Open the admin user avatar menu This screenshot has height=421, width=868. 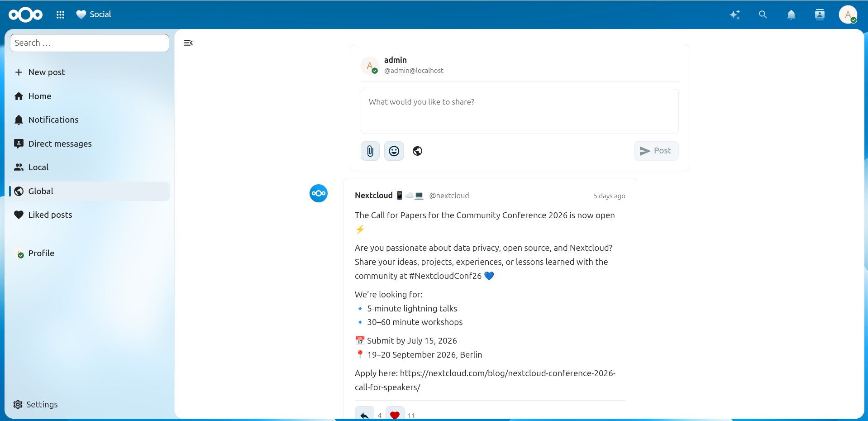point(848,14)
